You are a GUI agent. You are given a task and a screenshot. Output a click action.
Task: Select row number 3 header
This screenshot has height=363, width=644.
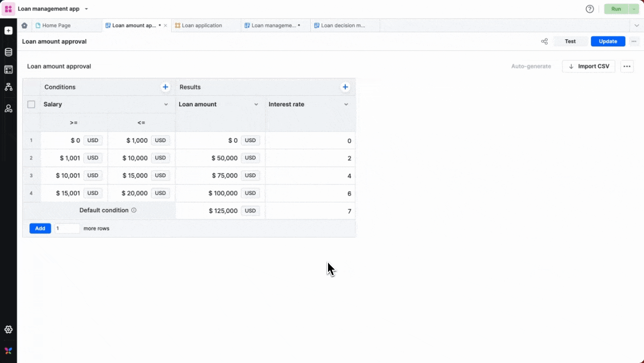31,175
